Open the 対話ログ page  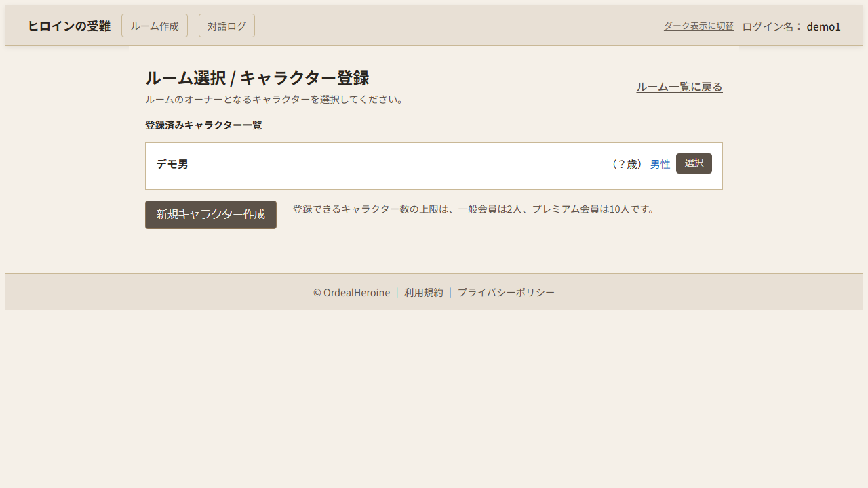(x=226, y=26)
